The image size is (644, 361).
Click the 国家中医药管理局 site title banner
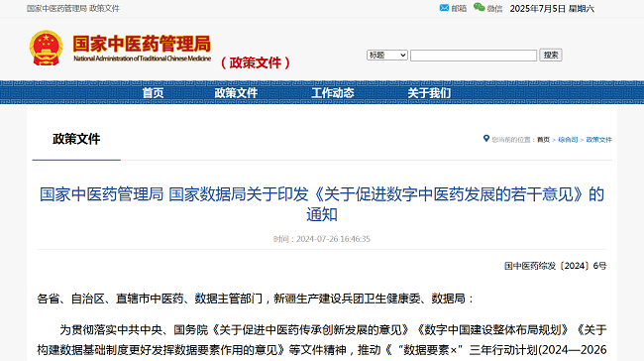[142, 49]
